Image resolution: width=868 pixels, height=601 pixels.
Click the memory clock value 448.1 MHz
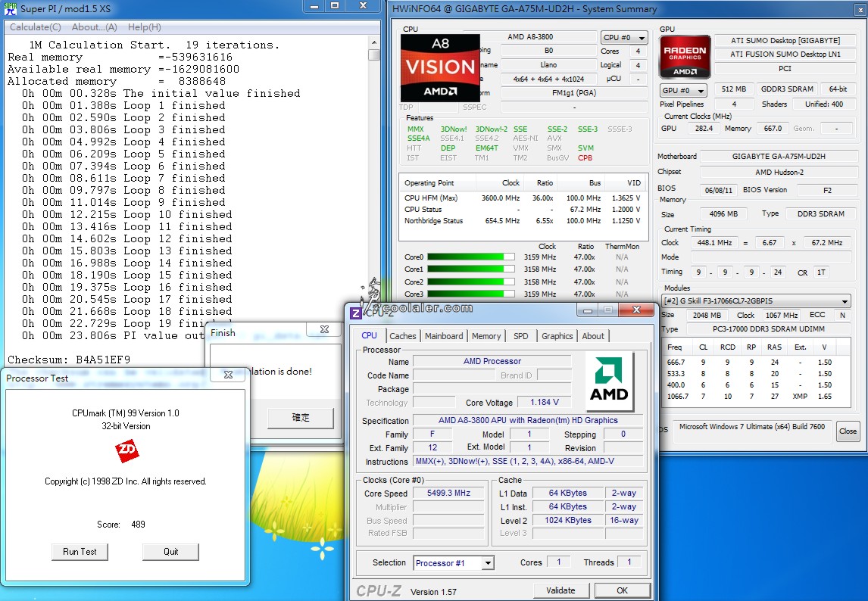pyautogui.click(x=714, y=243)
